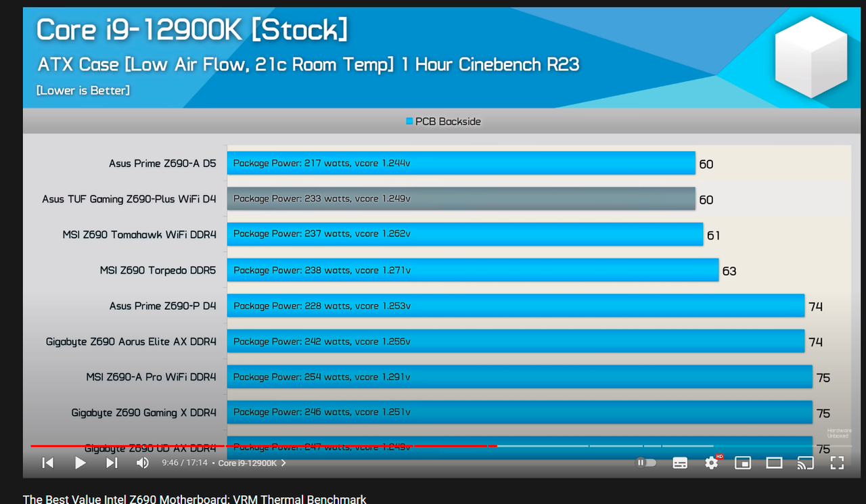Viewport: 866px width, 504px height.
Task: Turn on subtitles/closed captions
Action: point(680,463)
